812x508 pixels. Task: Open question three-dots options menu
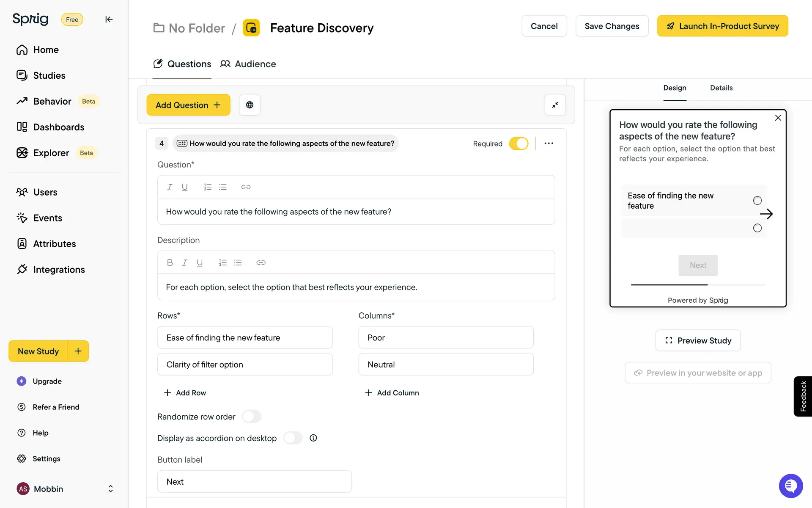point(549,144)
